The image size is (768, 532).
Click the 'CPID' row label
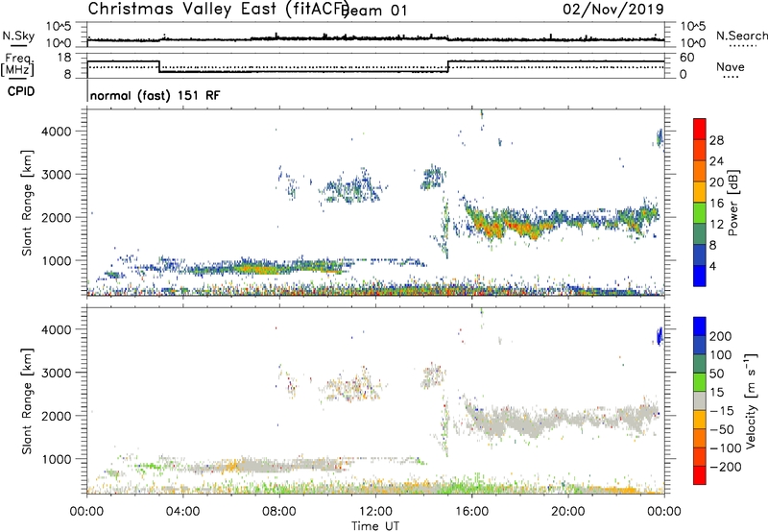click(21, 91)
